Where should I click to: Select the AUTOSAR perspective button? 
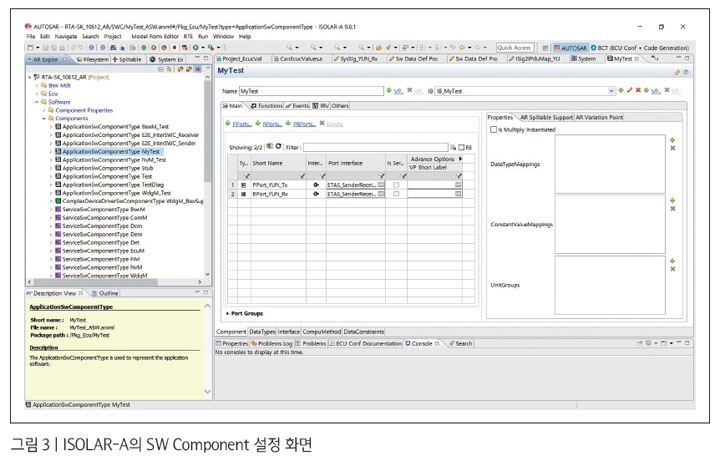[570, 48]
